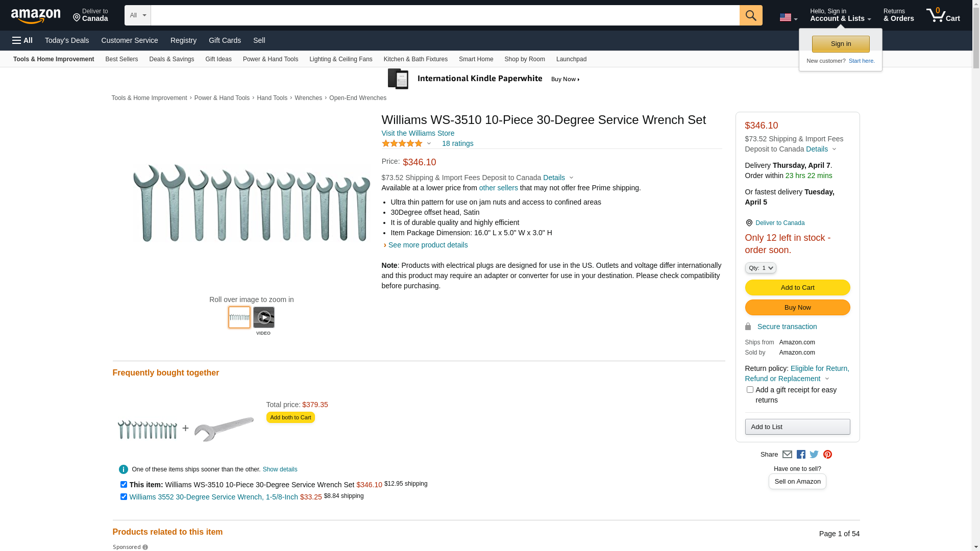Share product via Facebook icon
980x551 pixels.
point(801,455)
